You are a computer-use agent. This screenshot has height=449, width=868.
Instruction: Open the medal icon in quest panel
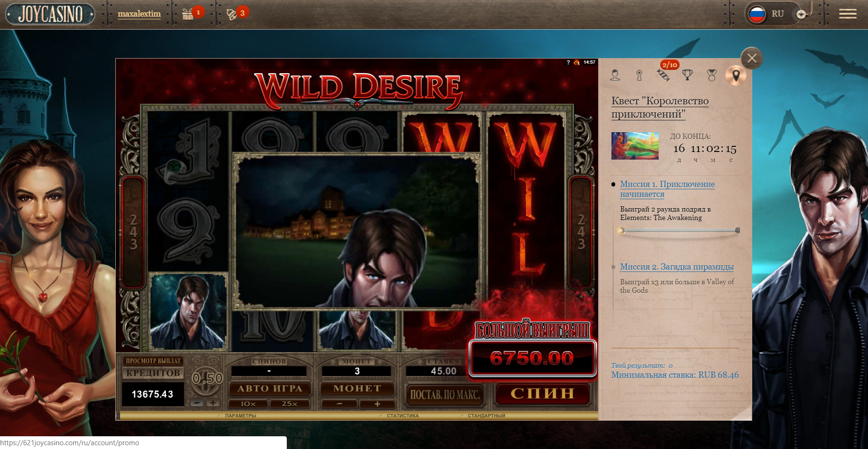(x=712, y=75)
